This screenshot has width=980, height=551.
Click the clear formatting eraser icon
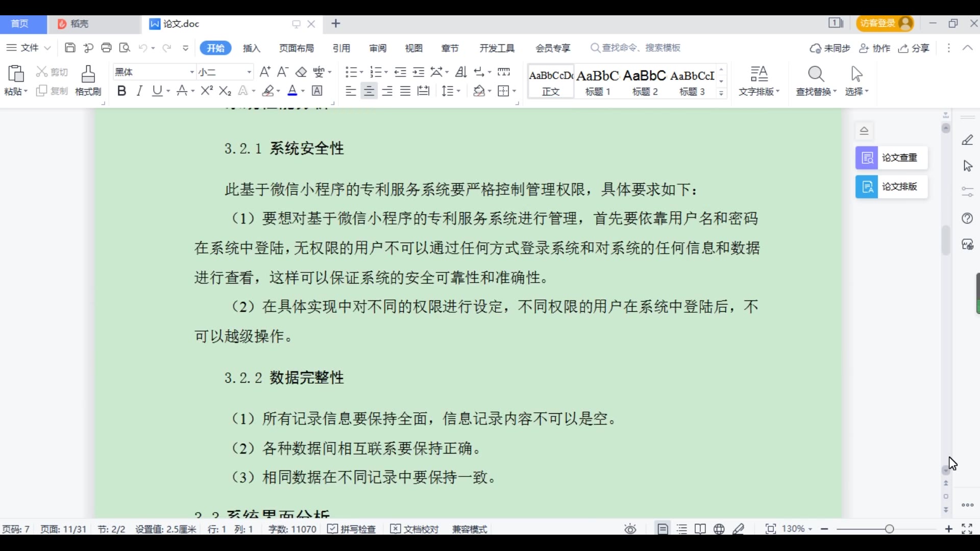pyautogui.click(x=301, y=72)
